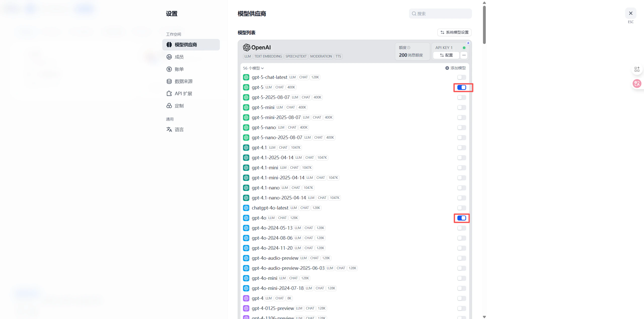Click the 配置 API key button
Screen dimensions: 644x319
pos(446,55)
